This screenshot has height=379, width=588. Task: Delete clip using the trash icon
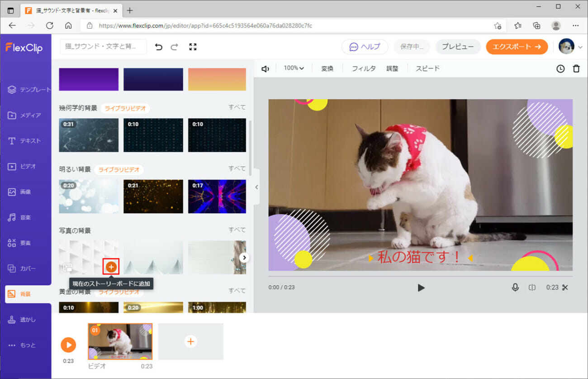click(576, 69)
